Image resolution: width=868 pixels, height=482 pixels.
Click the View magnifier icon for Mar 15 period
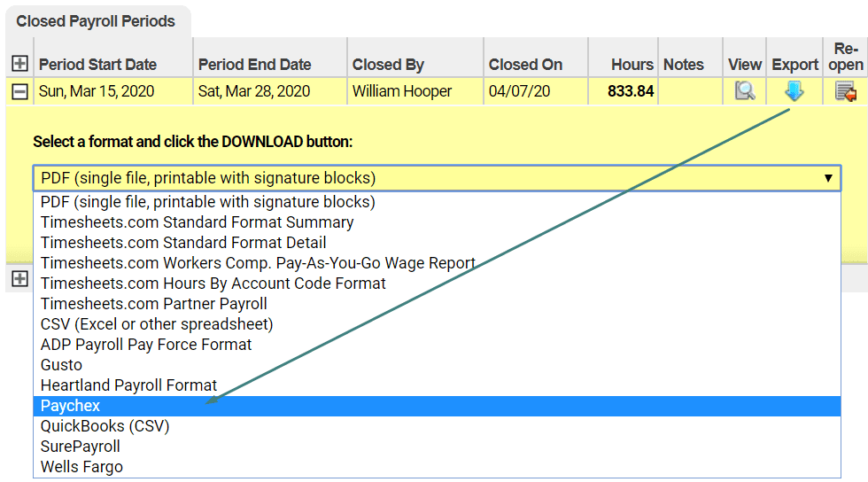[x=745, y=91]
